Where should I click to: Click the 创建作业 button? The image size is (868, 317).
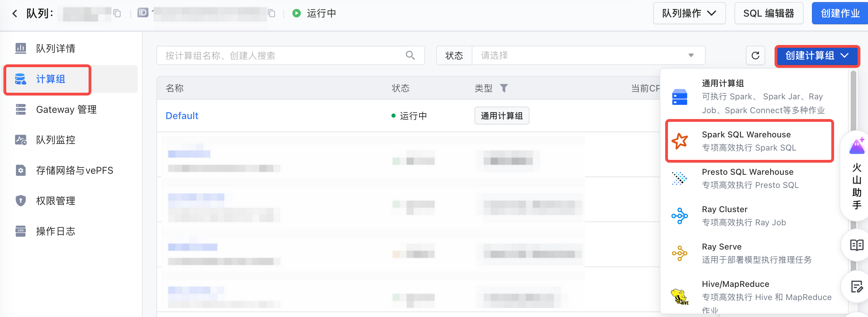(840, 13)
